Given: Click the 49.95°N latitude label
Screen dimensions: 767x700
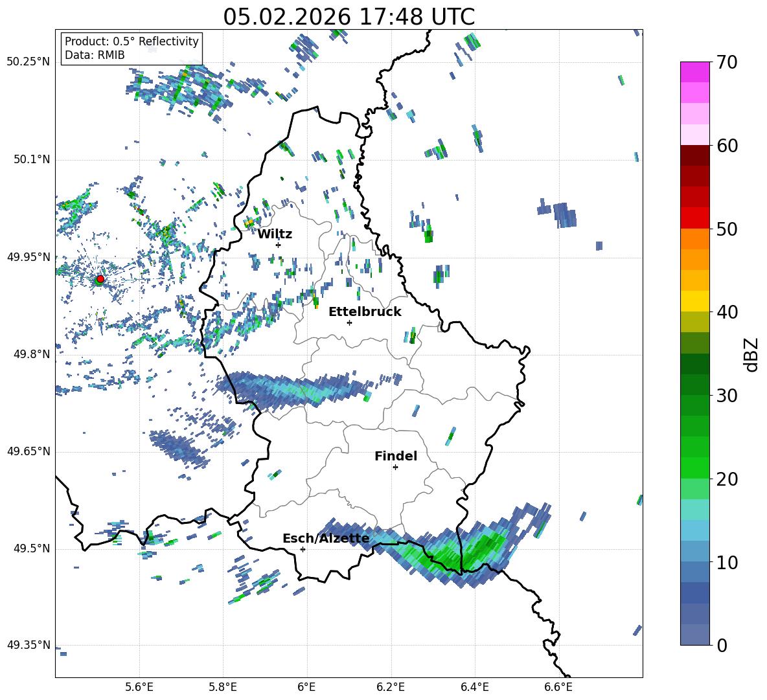Looking at the screenshot, I should pyautogui.click(x=29, y=256).
